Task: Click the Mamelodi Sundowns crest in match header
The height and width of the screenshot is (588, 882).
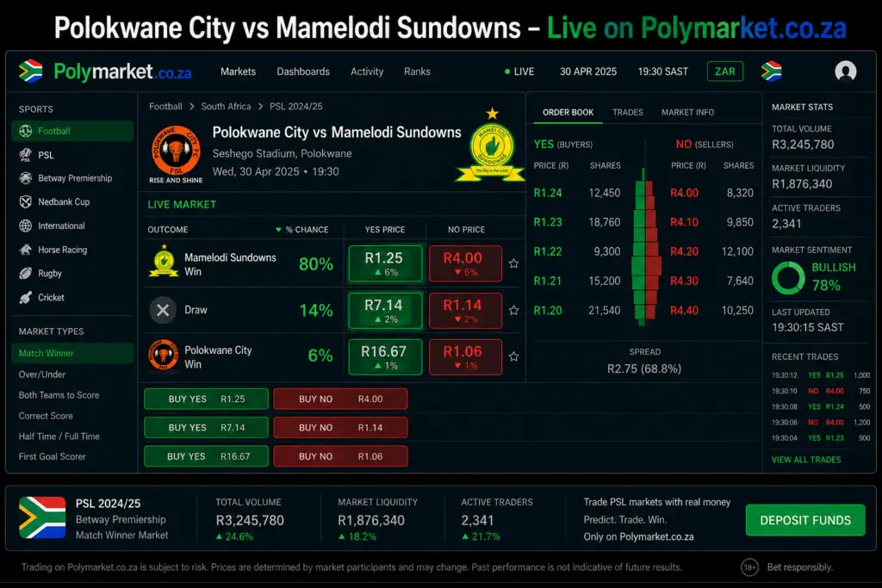Action: point(492,145)
